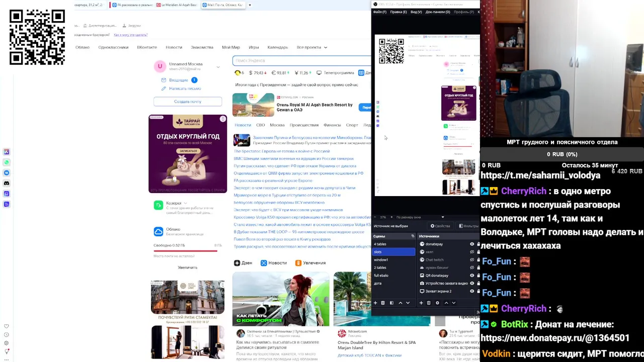Zoom in the OBS preview with the plus
This screenshot has height=362, width=644.
tap(392, 217)
